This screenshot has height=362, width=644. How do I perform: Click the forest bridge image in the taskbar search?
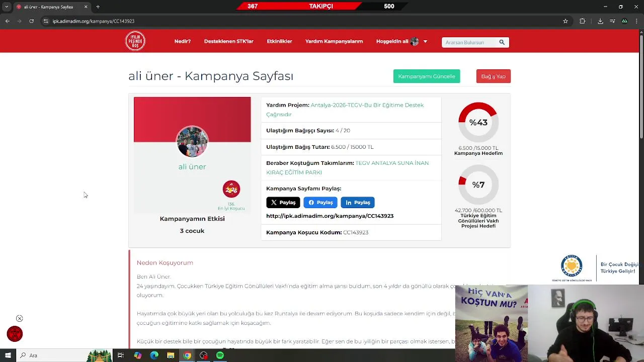[x=99, y=355]
